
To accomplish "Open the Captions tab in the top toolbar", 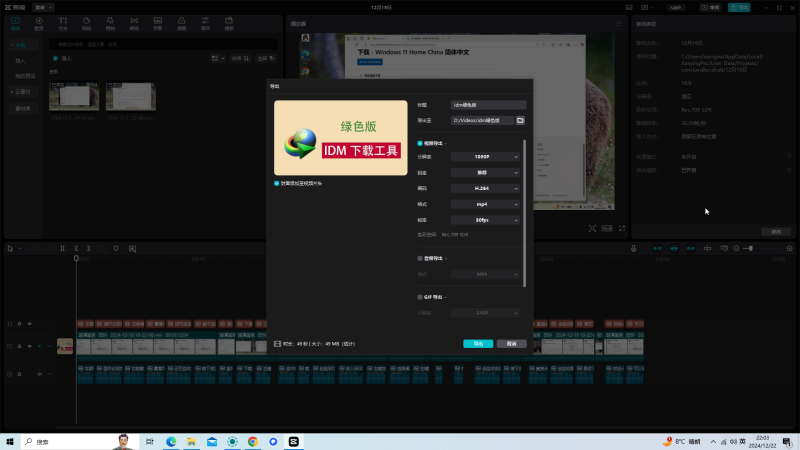I will (x=158, y=23).
